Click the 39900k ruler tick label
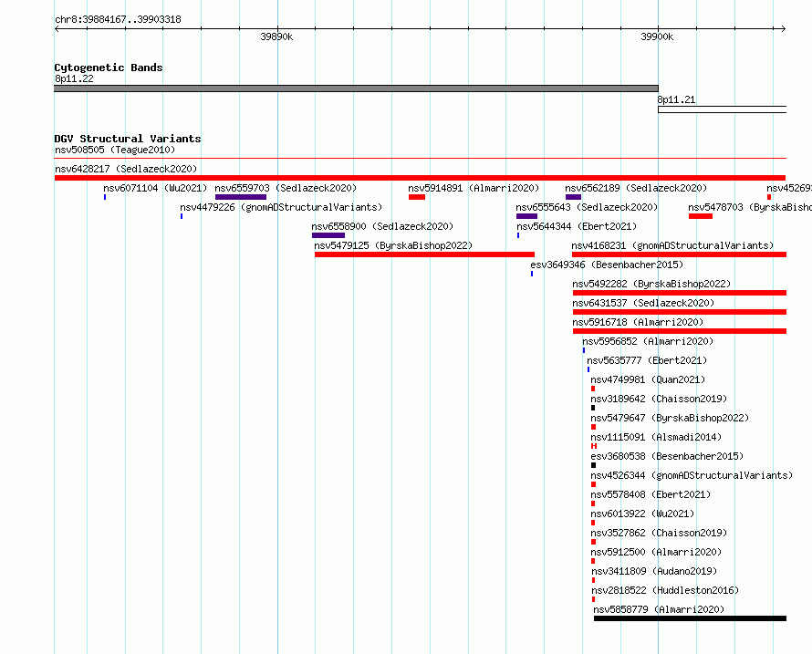Screen dimensions: 812x654 coord(657,36)
